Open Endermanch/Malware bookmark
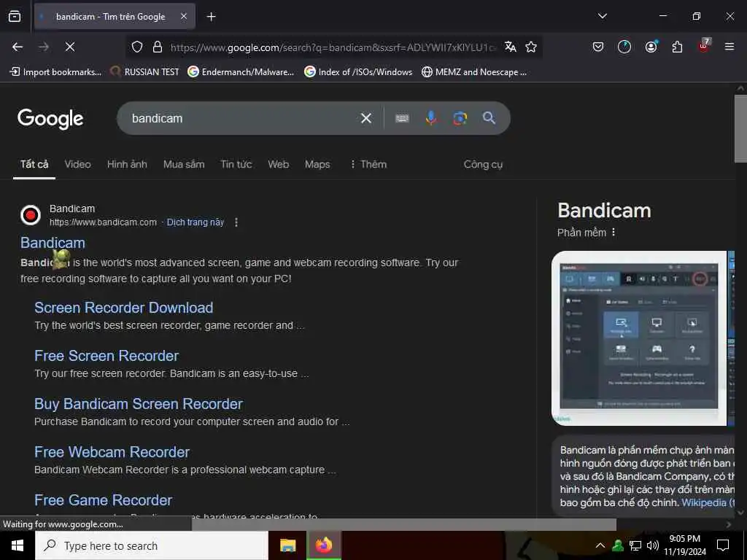747x560 pixels. 241,72
